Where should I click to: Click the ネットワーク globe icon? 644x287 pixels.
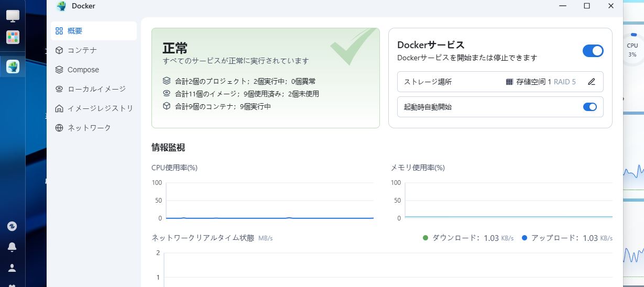coord(59,128)
